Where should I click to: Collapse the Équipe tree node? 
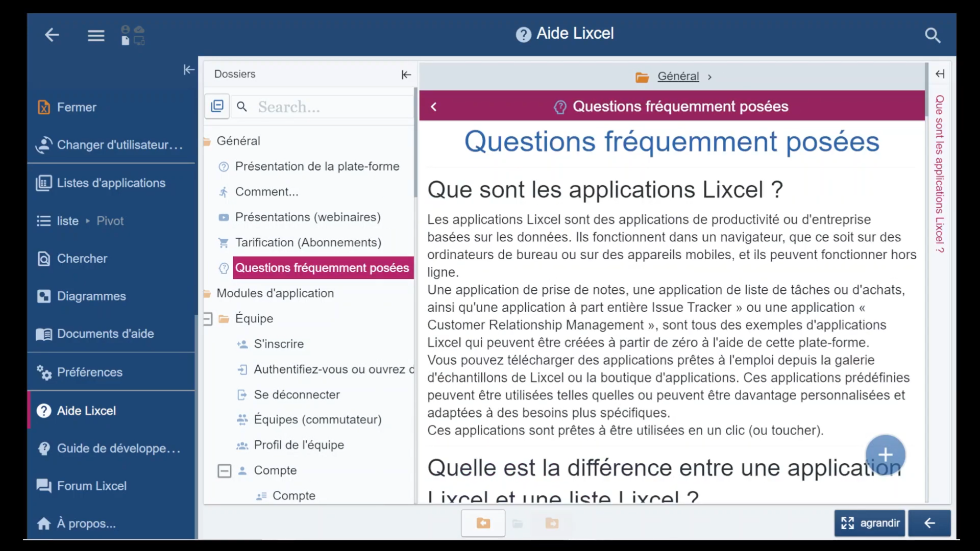coord(207,318)
